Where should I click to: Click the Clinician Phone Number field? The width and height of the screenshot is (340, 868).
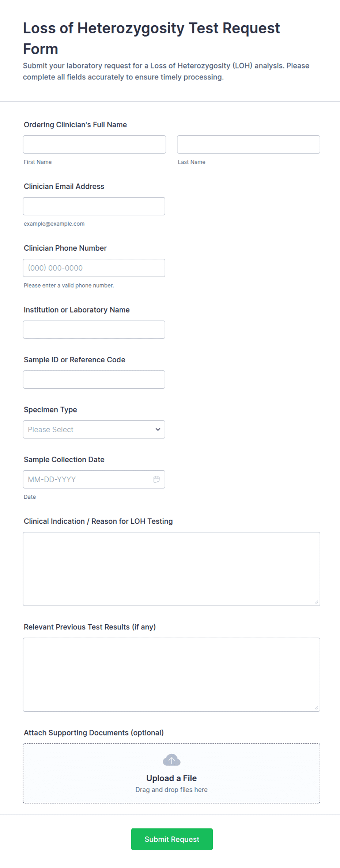(x=94, y=268)
